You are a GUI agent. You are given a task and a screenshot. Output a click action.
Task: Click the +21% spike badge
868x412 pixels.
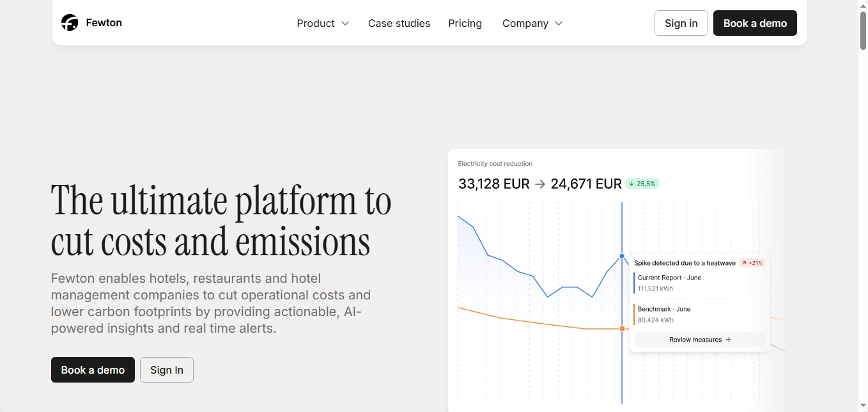click(752, 263)
